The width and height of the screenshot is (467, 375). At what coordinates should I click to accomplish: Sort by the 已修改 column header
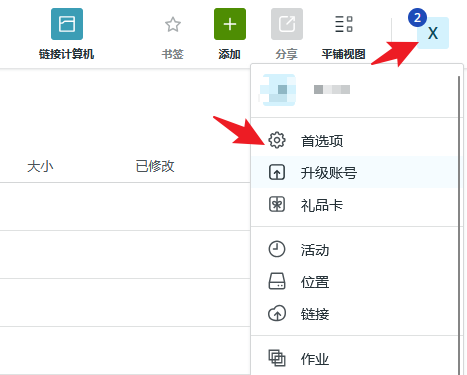[155, 166]
